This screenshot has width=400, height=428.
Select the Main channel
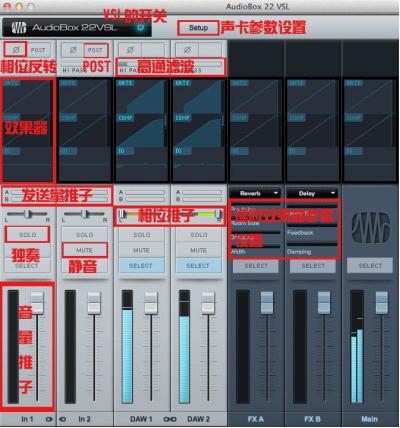click(x=370, y=266)
